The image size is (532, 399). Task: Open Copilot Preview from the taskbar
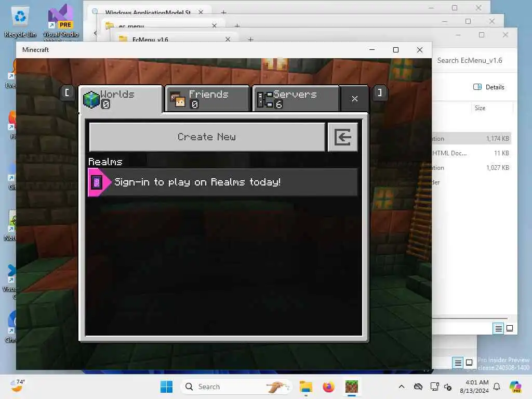coord(515,387)
